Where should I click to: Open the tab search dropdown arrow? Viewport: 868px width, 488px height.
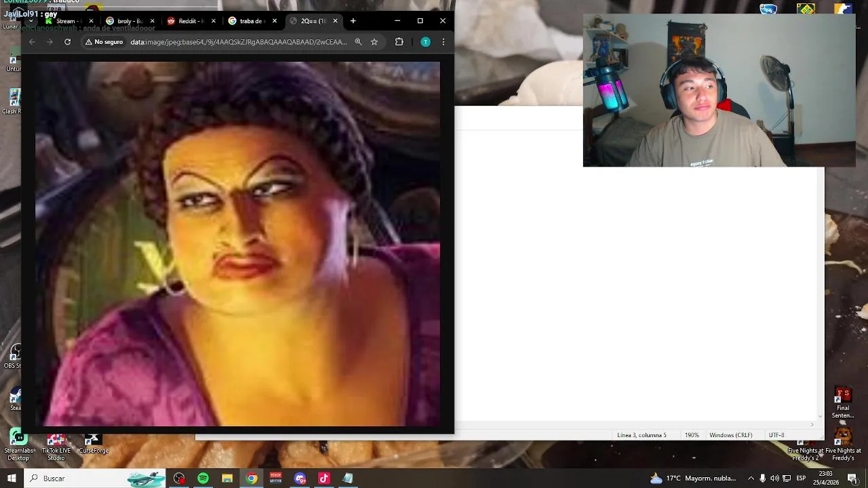point(31,21)
